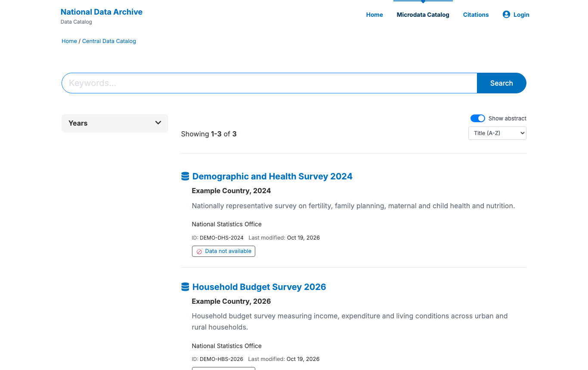Click 'Example Country, 2026' subtitle

(231, 301)
